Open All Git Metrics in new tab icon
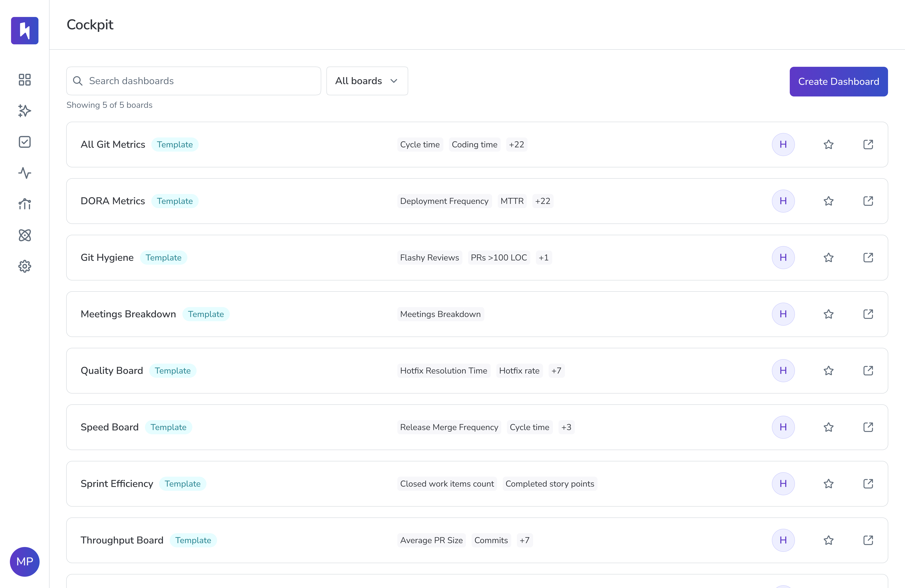Image resolution: width=905 pixels, height=588 pixels. (x=868, y=144)
